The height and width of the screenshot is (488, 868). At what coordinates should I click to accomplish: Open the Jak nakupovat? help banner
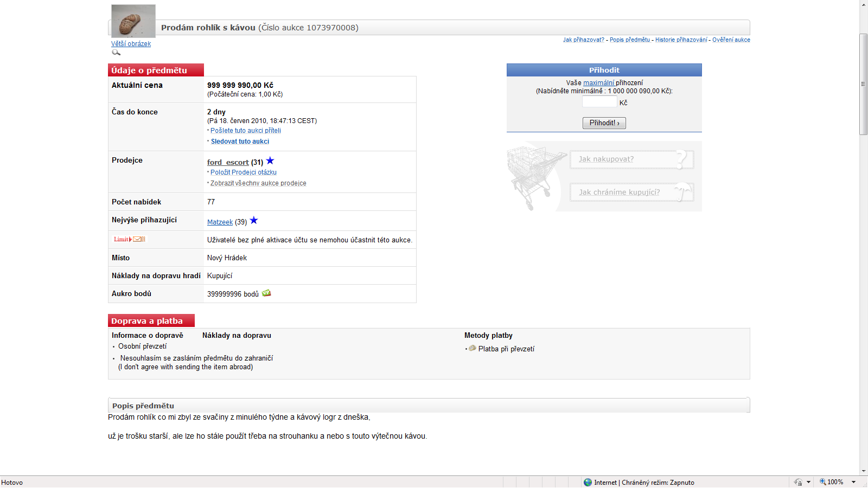pos(631,159)
